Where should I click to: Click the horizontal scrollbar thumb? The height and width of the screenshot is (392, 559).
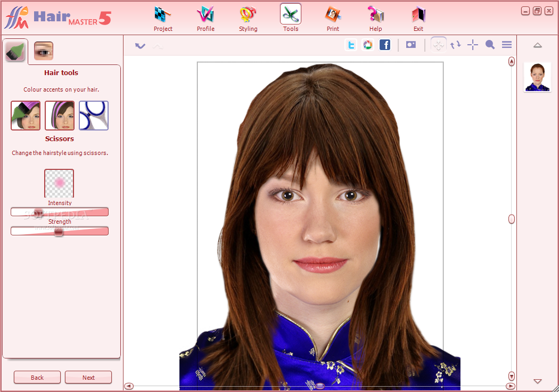(320, 386)
